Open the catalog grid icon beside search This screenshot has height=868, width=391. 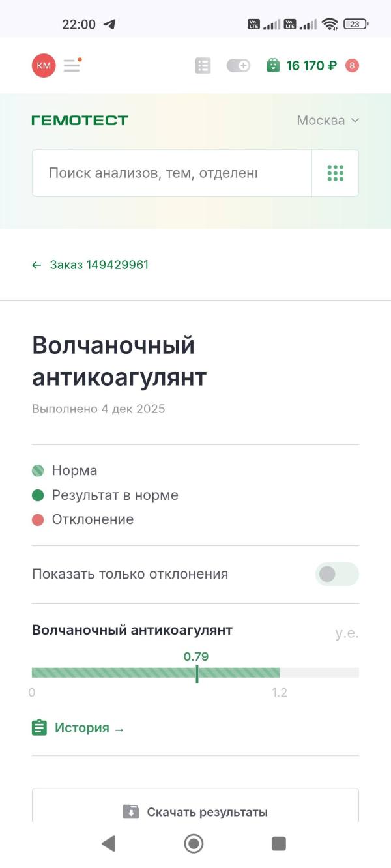pos(335,173)
